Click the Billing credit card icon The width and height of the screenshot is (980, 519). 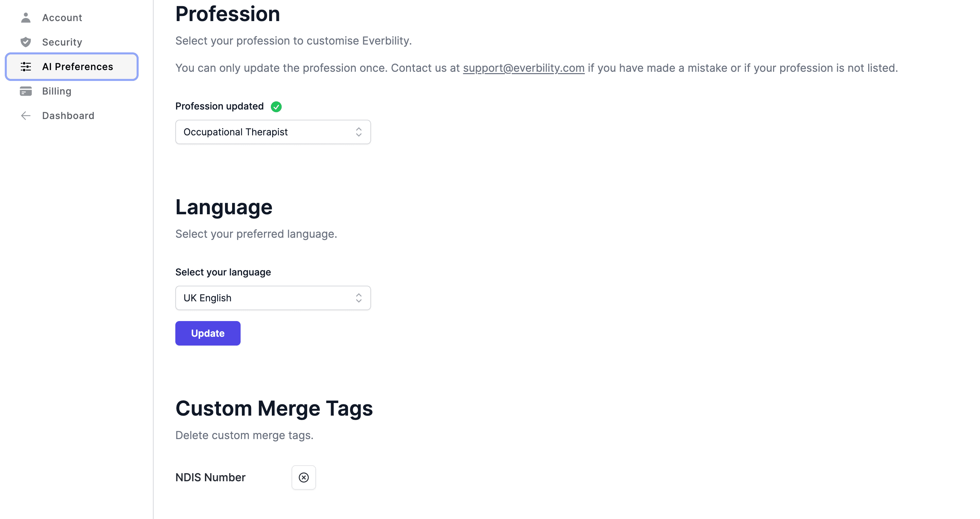point(25,91)
